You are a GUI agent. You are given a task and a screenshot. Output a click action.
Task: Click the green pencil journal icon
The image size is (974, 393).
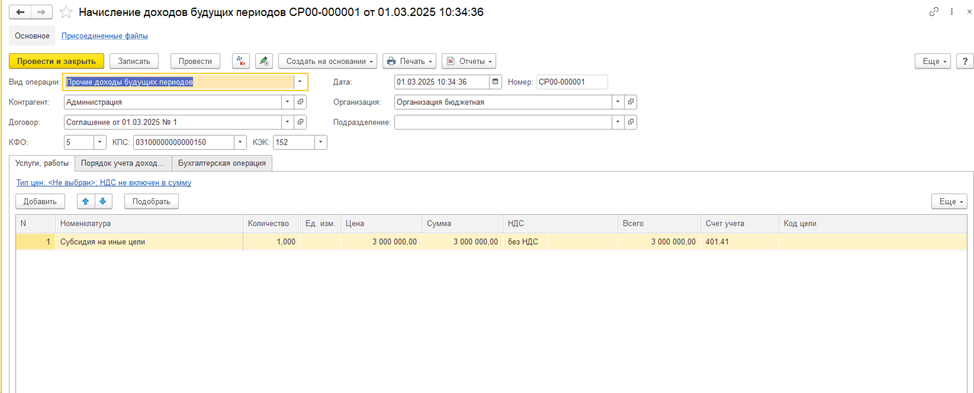tap(264, 61)
